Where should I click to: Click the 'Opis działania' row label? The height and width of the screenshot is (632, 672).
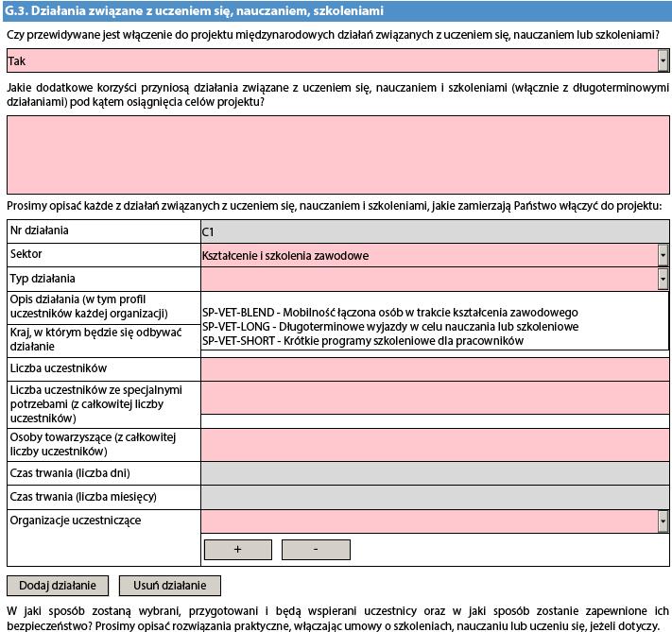[89, 306]
